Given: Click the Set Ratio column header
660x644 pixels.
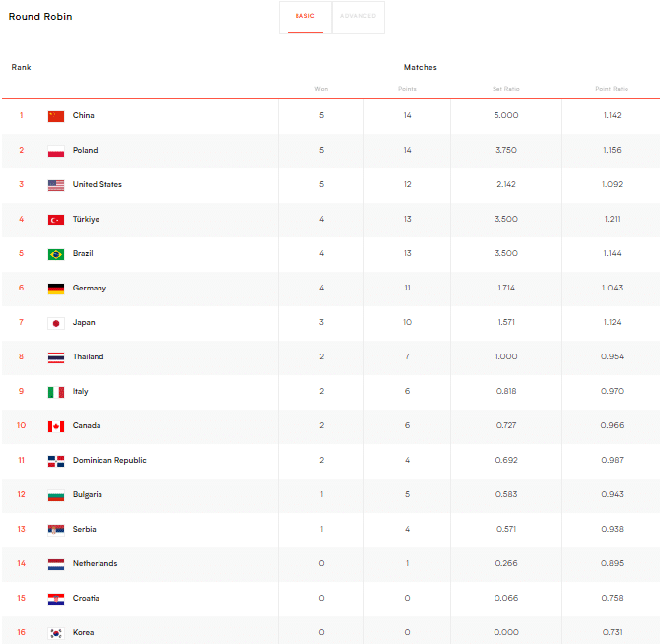Looking at the screenshot, I should coord(505,89).
